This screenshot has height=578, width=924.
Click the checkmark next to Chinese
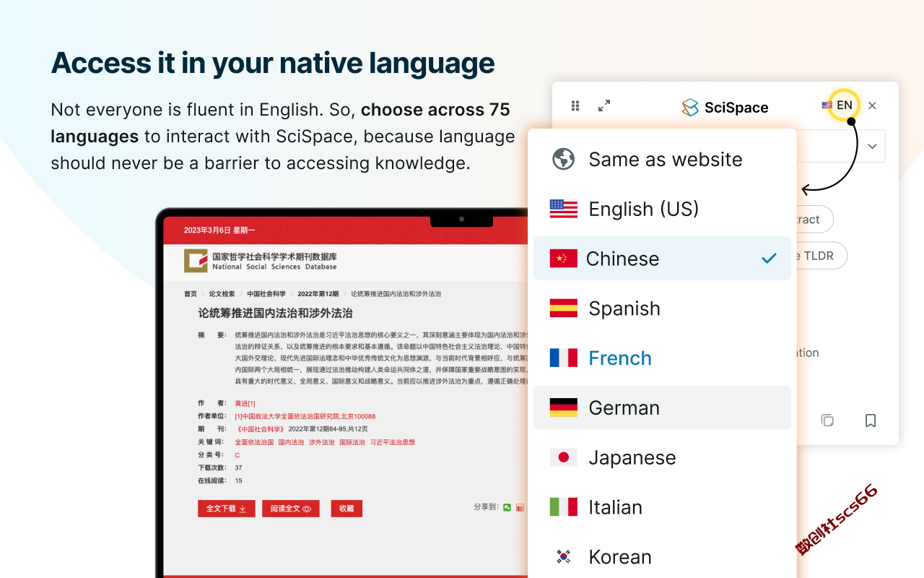769,259
